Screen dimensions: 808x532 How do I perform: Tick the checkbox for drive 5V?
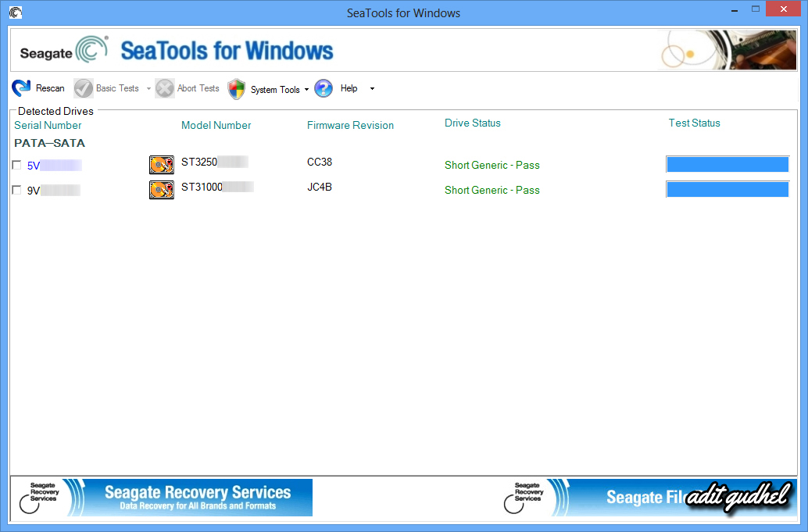[16, 165]
